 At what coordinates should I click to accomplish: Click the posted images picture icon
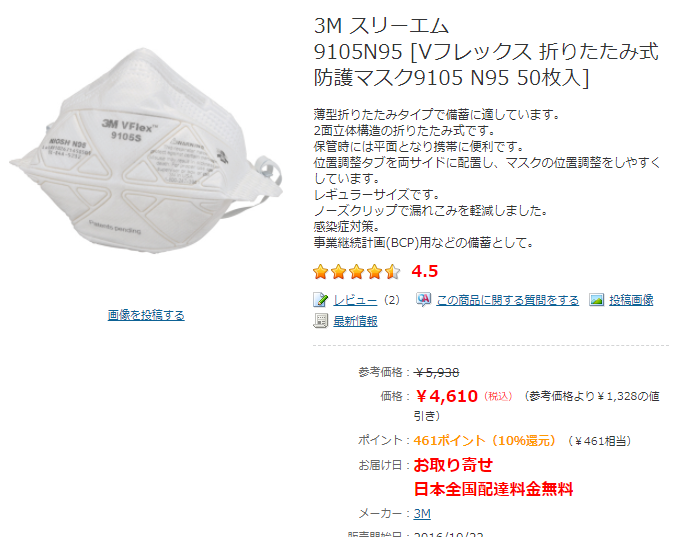[x=597, y=300]
